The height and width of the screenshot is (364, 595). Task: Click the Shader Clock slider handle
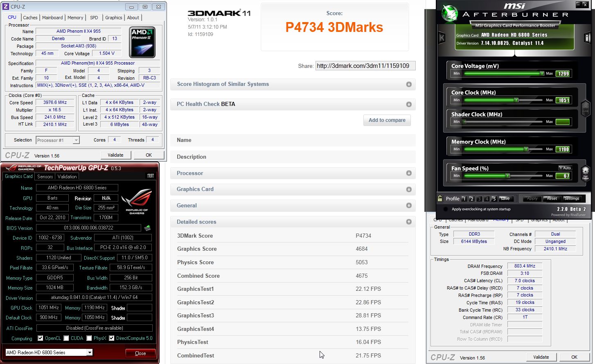(465, 122)
